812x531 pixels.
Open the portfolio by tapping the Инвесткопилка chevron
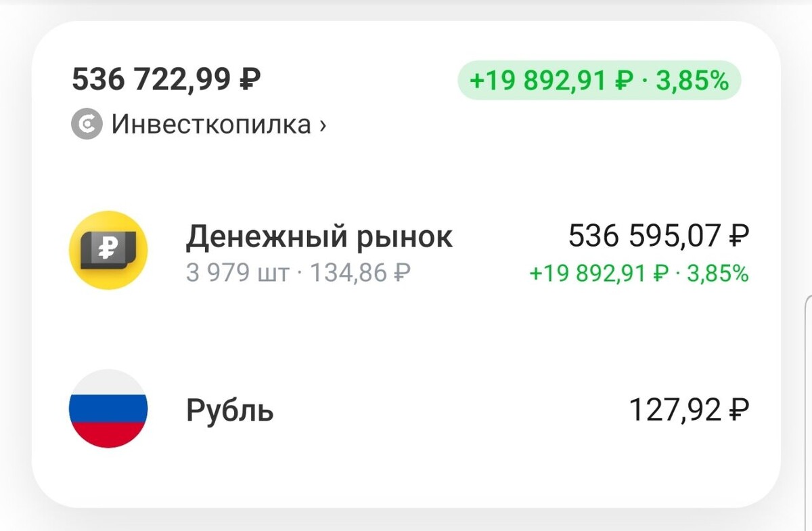click(x=321, y=125)
